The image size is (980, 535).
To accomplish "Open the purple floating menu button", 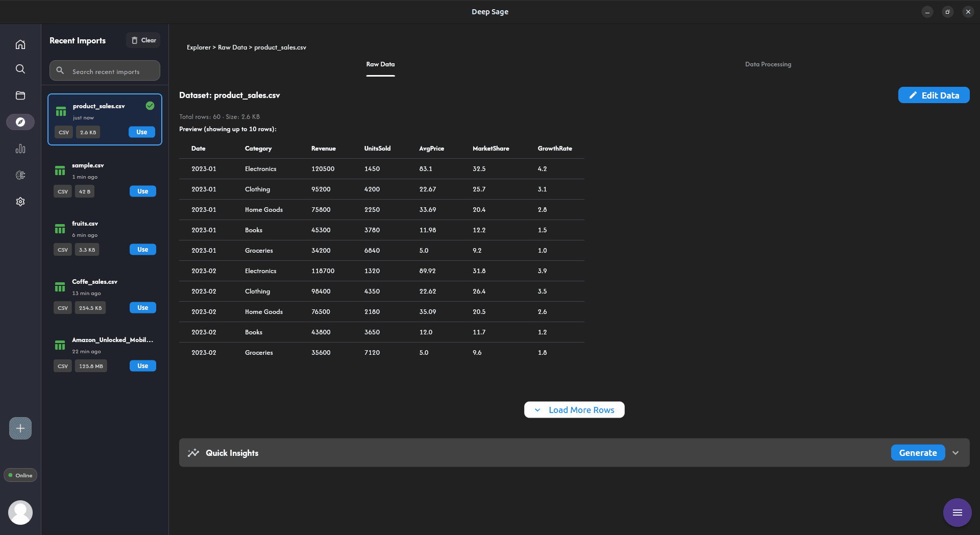I will pyautogui.click(x=957, y=513).
